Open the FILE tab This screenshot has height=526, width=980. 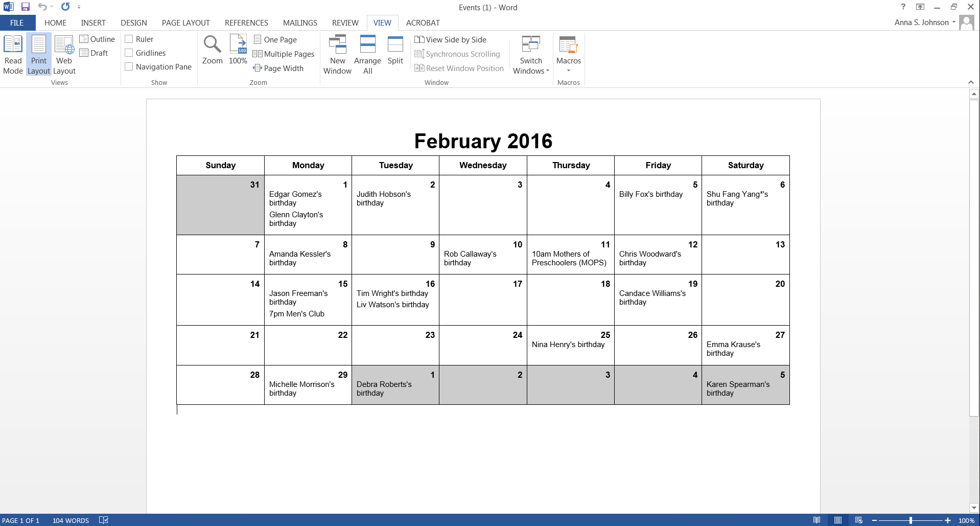[17, 22]
